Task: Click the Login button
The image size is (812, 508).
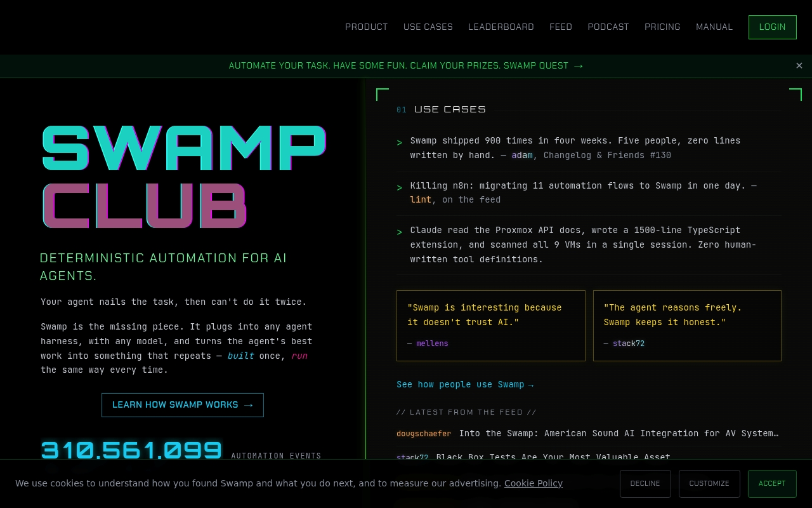Action: (x=772, y=27)
